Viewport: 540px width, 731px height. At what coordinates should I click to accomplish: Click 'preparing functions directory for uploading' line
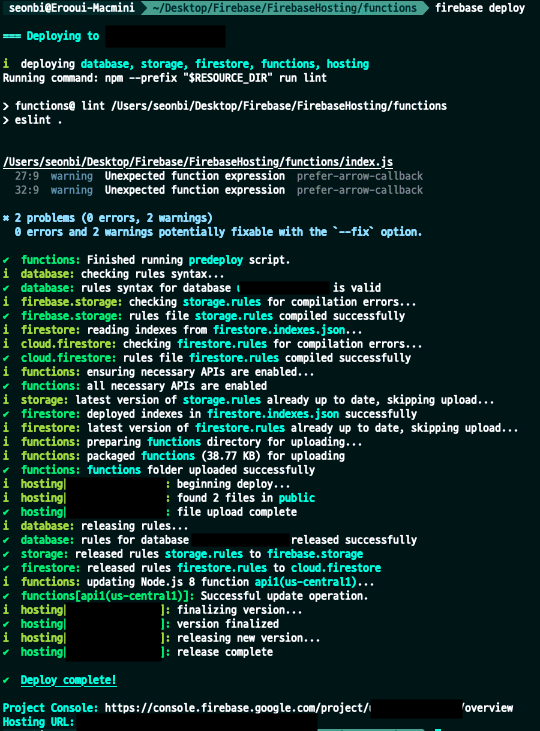pos(182,441)
